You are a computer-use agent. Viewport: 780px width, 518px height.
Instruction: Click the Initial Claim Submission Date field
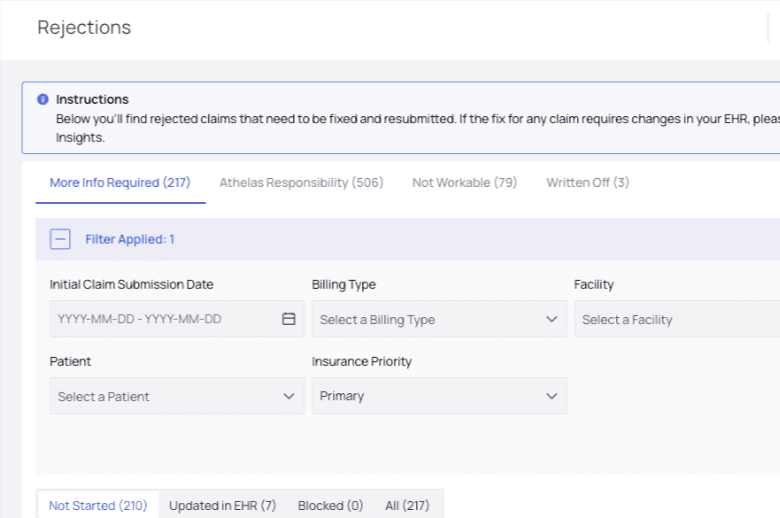160,320
